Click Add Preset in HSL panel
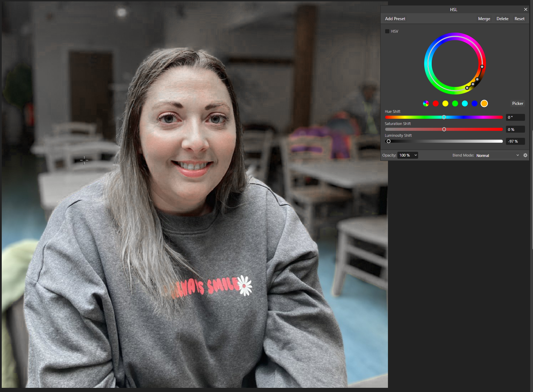This screenshot has height=392, width=533. [x=395, y=19]
